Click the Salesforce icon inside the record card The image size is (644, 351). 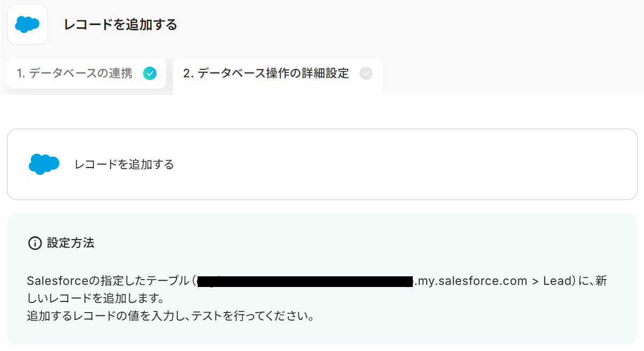44,164
